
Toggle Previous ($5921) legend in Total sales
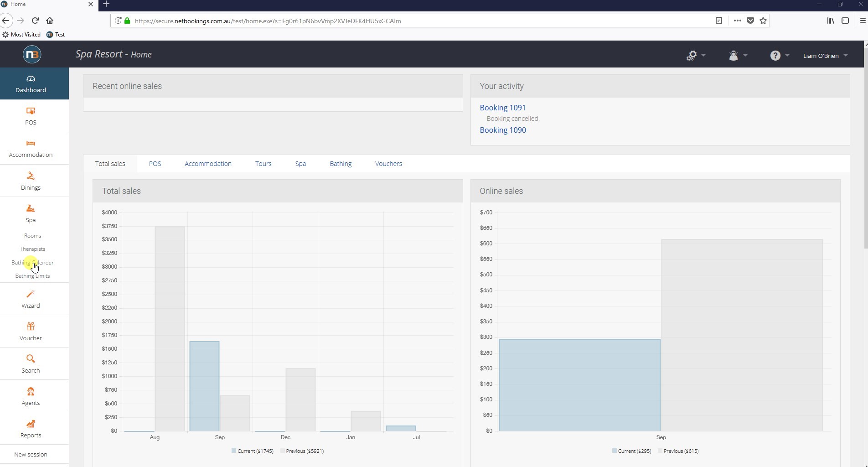302,451
